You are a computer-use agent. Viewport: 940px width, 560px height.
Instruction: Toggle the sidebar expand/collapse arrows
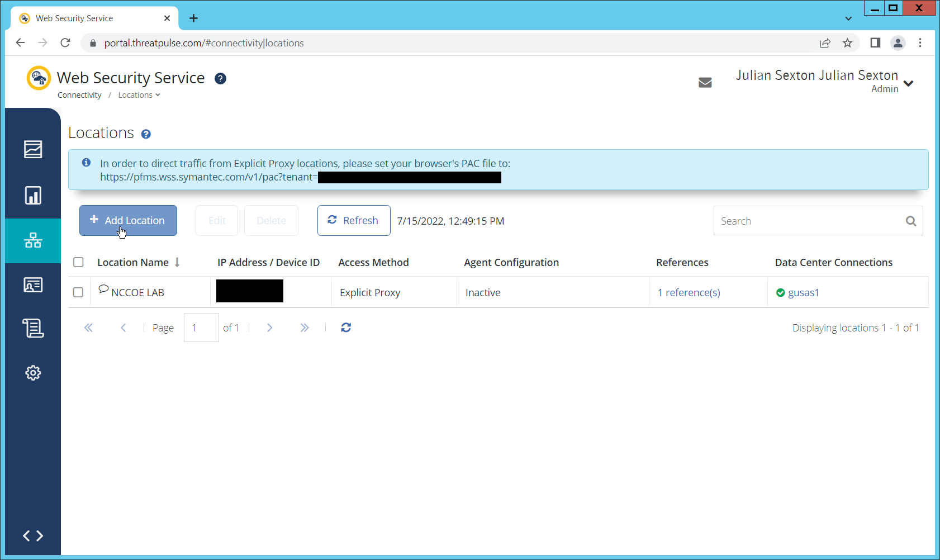[x=33, y=535]
